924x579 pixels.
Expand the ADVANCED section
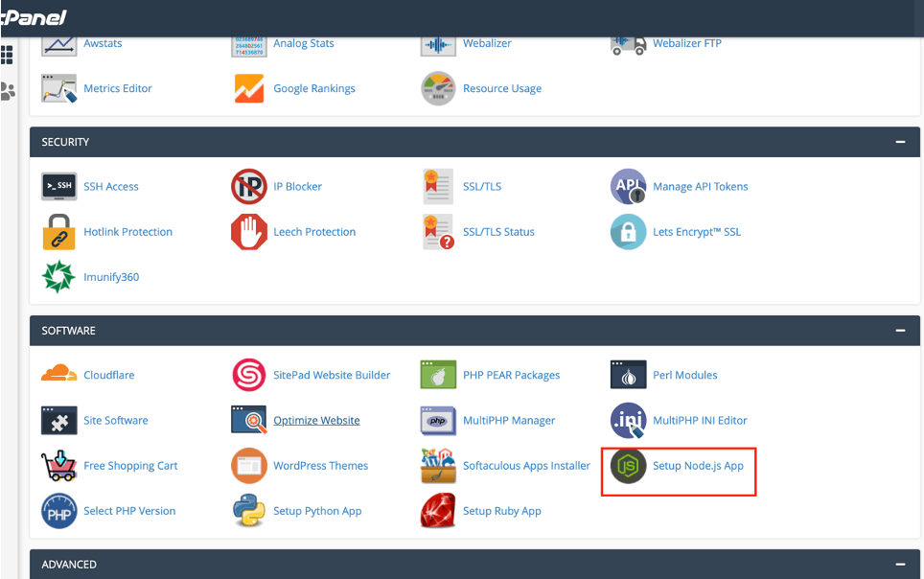(x=901, y=564)
